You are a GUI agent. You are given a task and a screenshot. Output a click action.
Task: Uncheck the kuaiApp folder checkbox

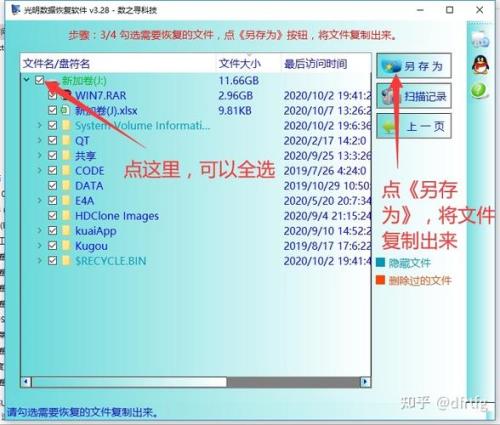click(52, 230)
